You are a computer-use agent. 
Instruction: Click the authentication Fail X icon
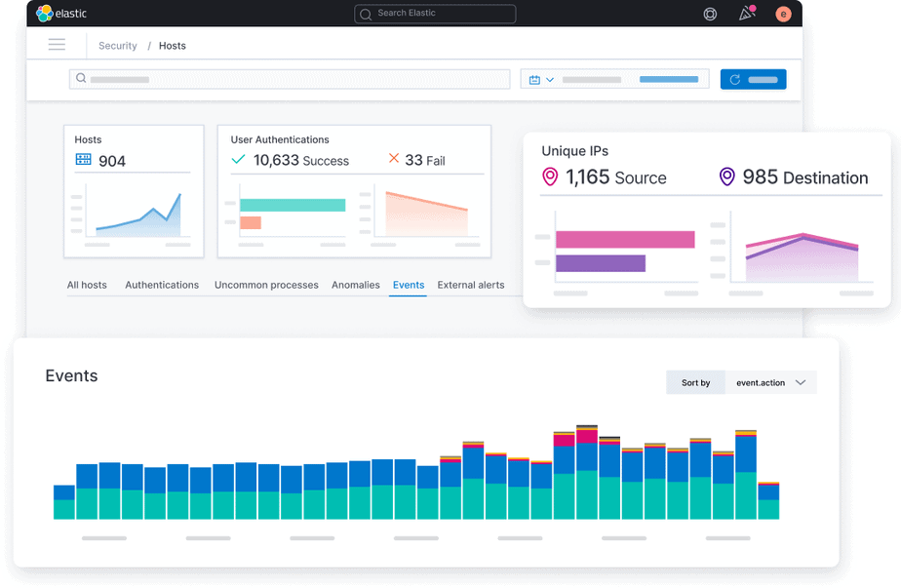tap(394, 159)
